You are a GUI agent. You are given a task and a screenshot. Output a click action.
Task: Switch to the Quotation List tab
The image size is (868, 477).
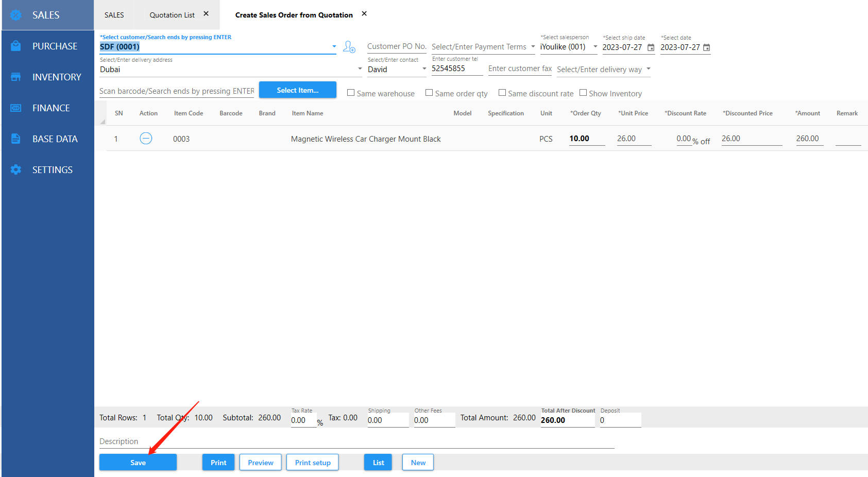click(x=172, y=15)
